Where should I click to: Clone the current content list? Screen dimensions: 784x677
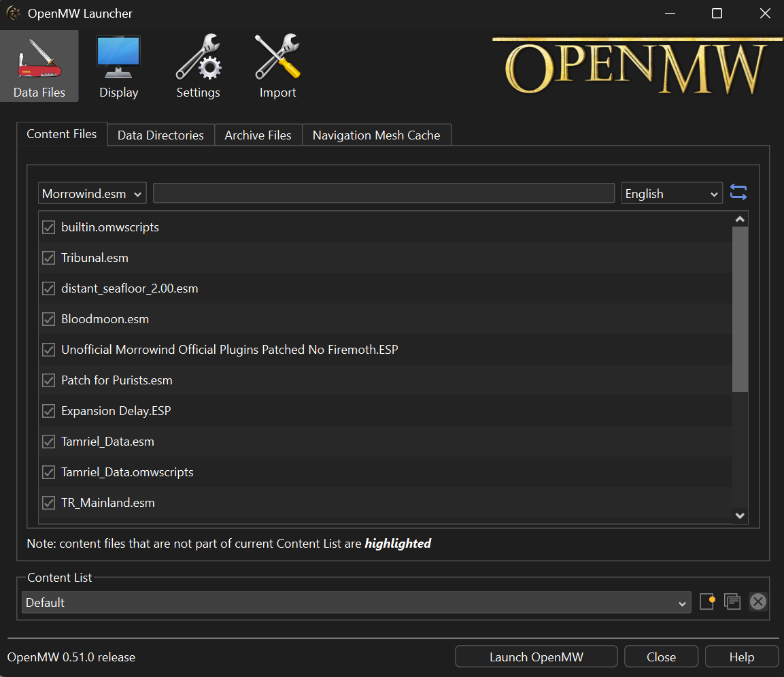pos(732,601)
